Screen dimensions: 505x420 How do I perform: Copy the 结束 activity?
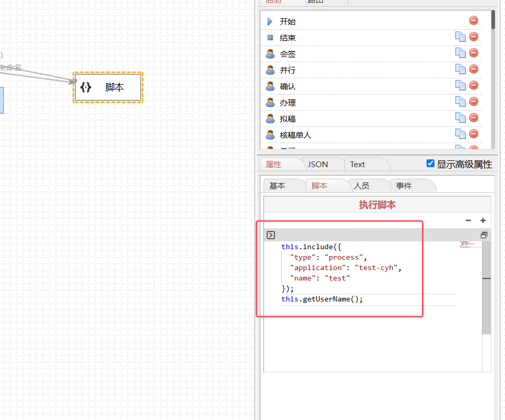point(460,37)
